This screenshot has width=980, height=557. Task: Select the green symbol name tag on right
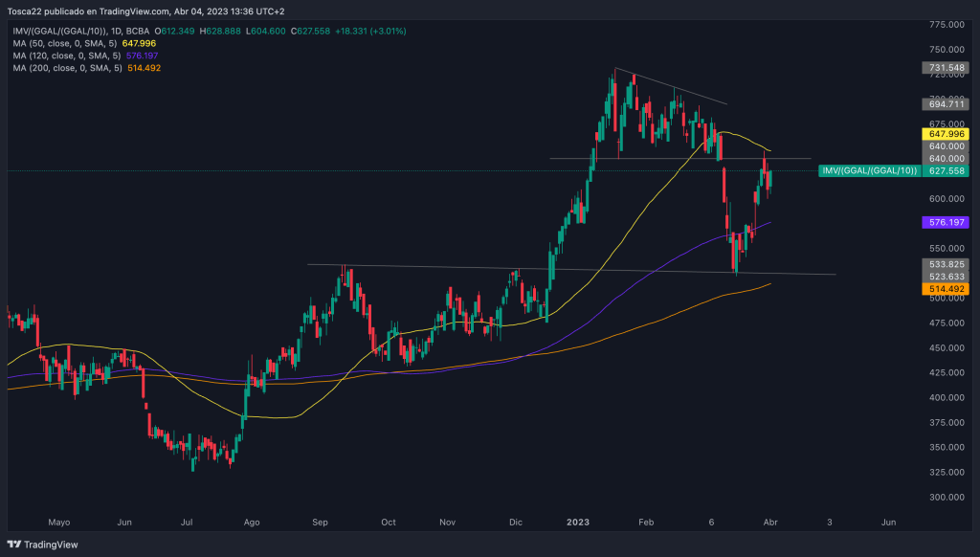click(870, 171)
